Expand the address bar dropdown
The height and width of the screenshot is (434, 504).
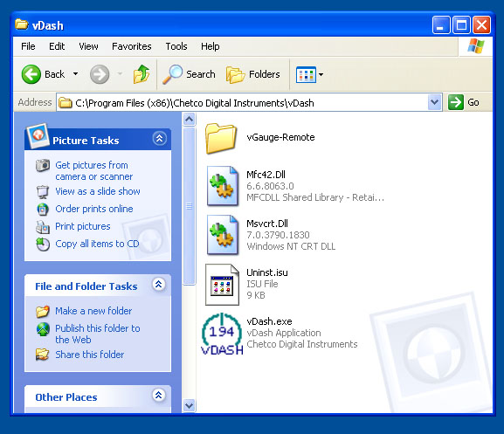pos(435,102)
